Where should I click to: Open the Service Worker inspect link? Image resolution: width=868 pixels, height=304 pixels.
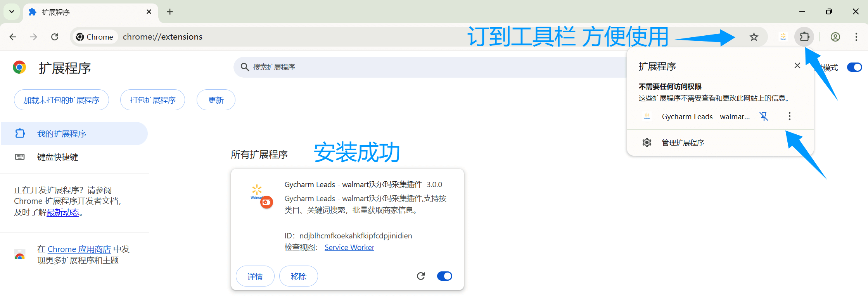tap(349, 247)
